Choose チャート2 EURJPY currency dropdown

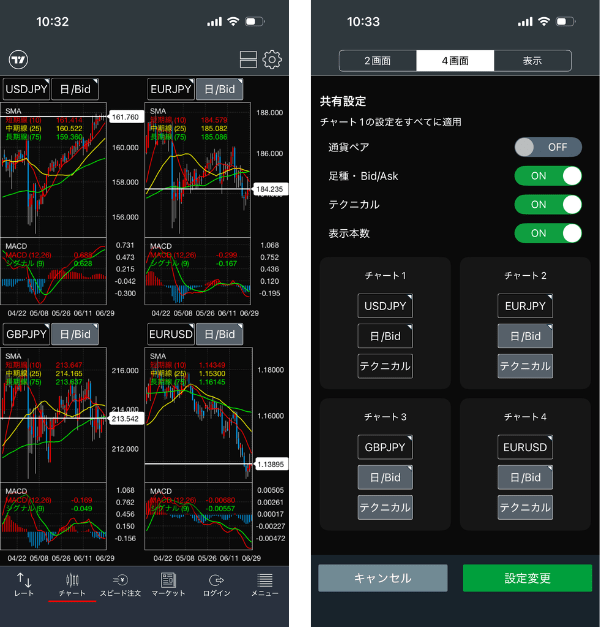click(x=525, y=306)
